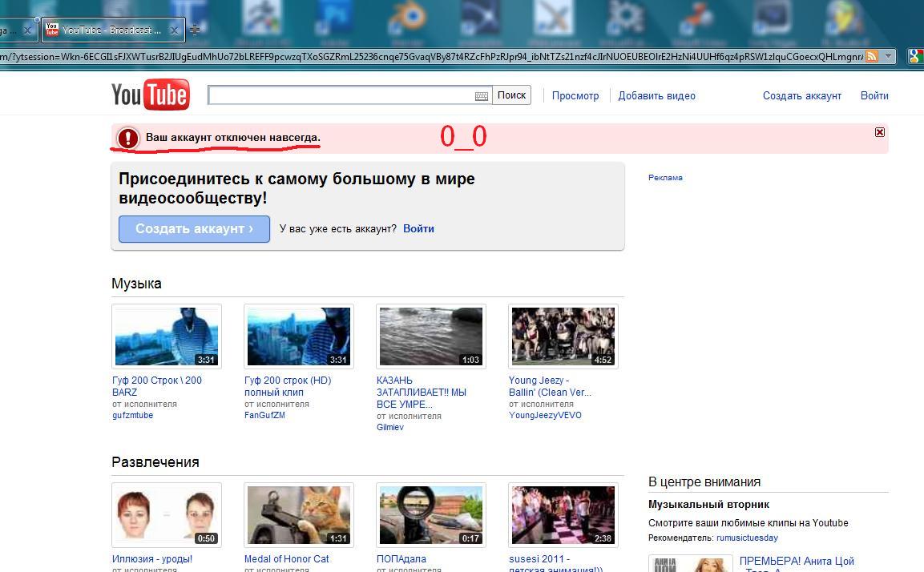This screenshot has height=572, width=924.
Task: Click the Поиск search button
Action: (x=511, y=95)
